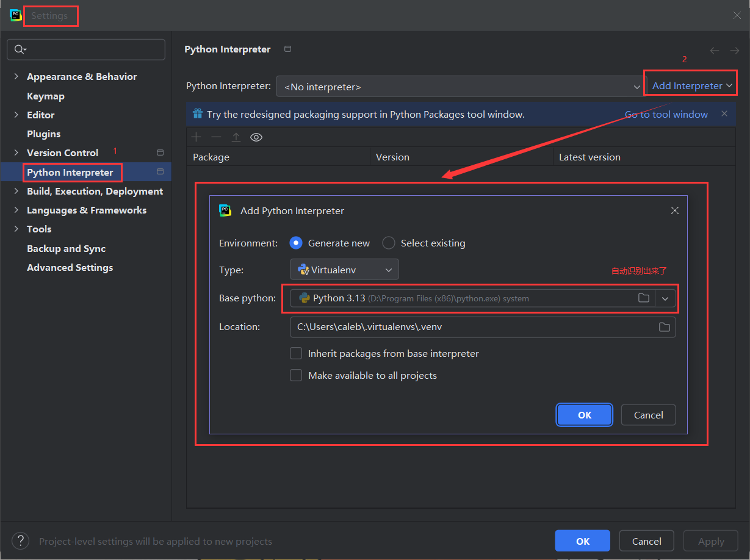The image size is (750, 560).
Task: Click the settings search input field
Action: [86, 49]
